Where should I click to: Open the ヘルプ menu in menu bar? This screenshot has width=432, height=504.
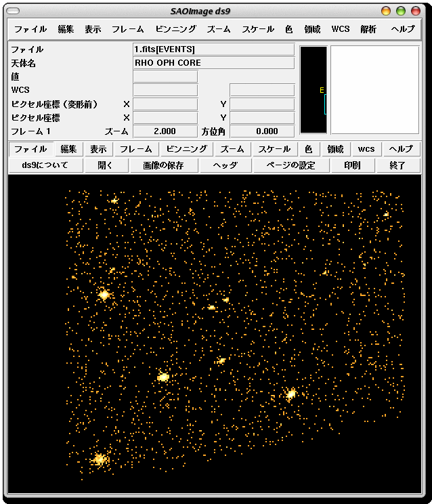click(403, 29)
